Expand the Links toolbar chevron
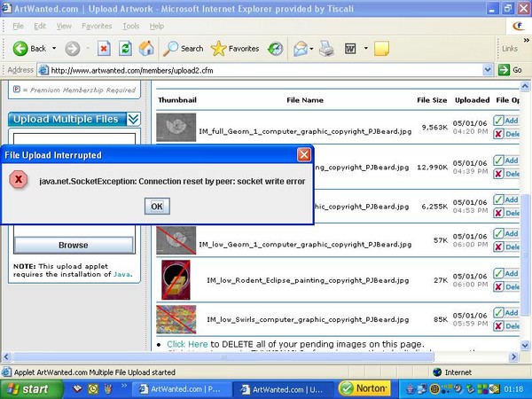 (x=526, y=41)
